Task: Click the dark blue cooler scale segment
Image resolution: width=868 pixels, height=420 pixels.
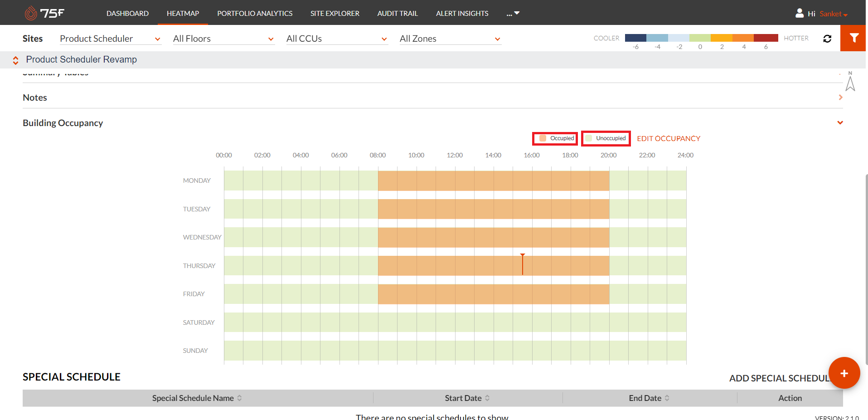Action: (x=635, y=38)
